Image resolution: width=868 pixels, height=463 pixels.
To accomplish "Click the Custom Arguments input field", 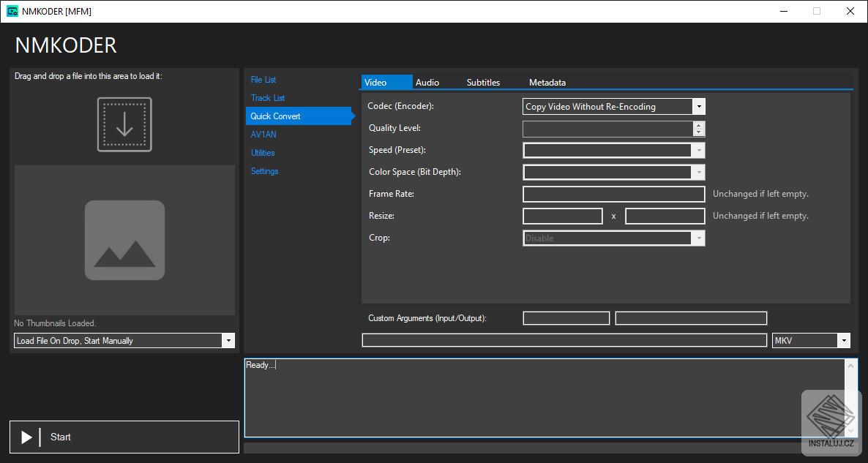I will point(566,318).
